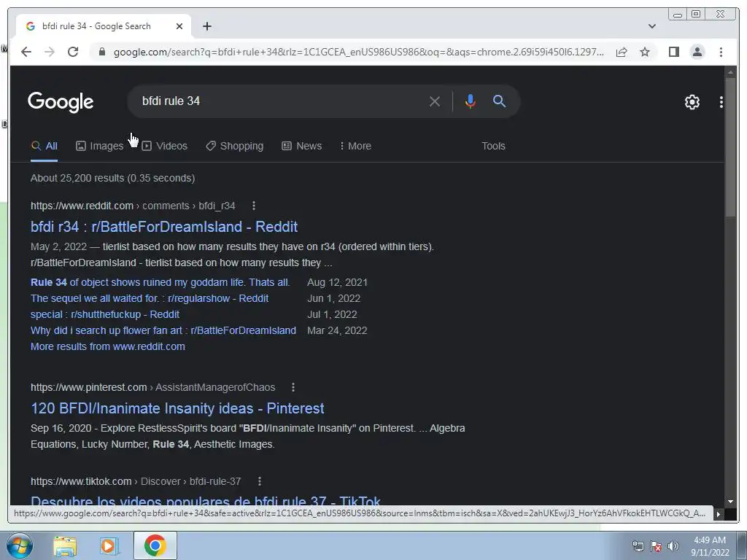Open 'Rule 34 of object shows' sublink
The width and height of the screenshot is (747, 560).
(160, 282)
